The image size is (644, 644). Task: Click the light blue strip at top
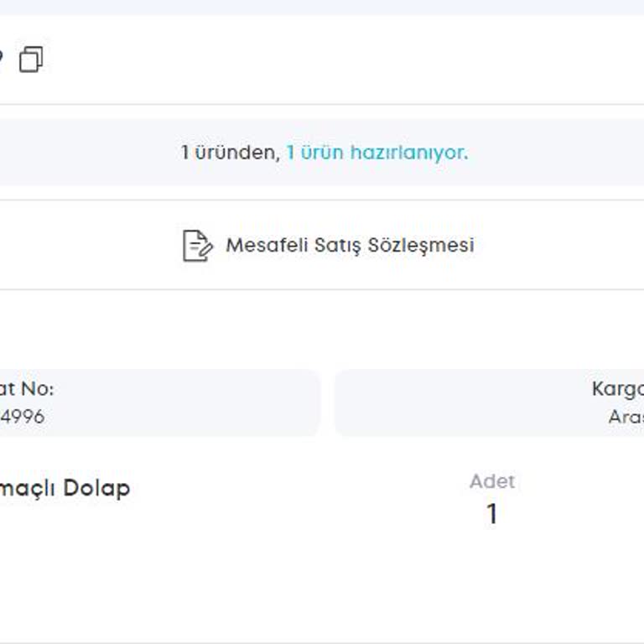point(322,8)
